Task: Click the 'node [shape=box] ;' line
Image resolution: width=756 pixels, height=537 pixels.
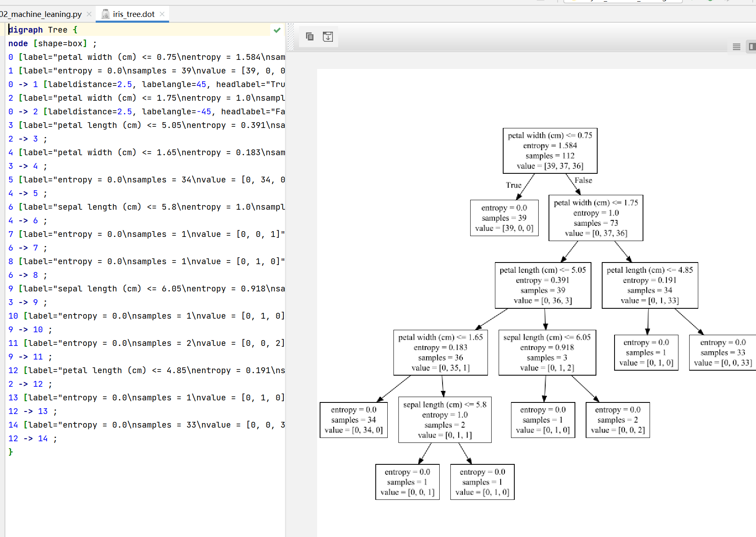Action: point(53,43)
